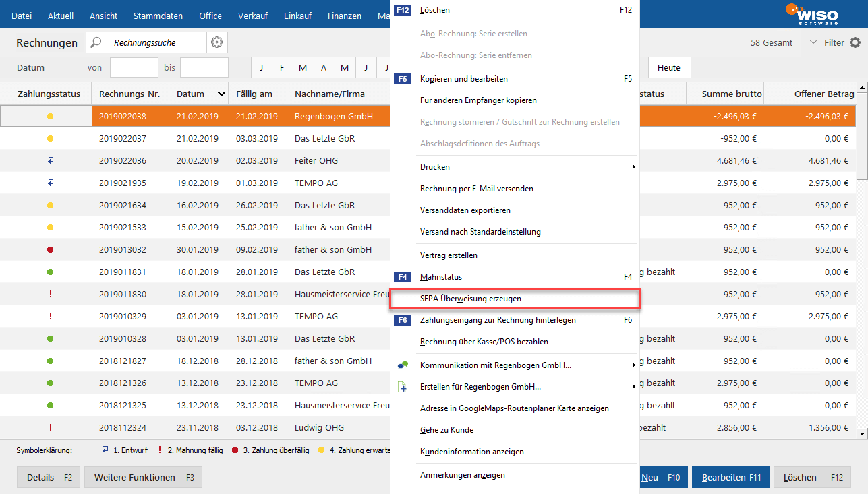Screen dimensions: 868x494
Task: Click the F12 key badge beside Löschen
Action: point(403,10)
